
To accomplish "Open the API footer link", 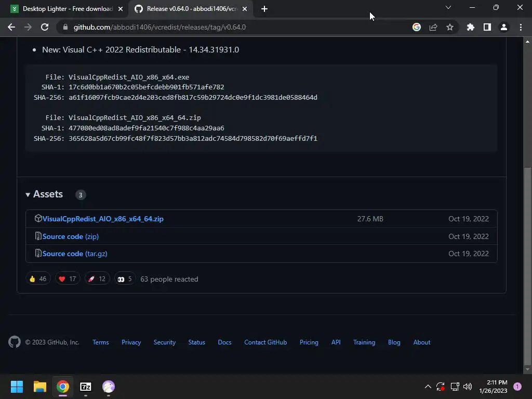I will tap(336, 342).
